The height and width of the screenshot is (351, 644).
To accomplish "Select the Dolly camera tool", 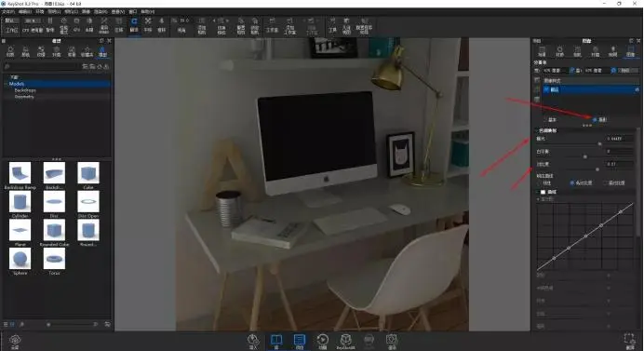I will pyautogui.click(x=161, y=24).
